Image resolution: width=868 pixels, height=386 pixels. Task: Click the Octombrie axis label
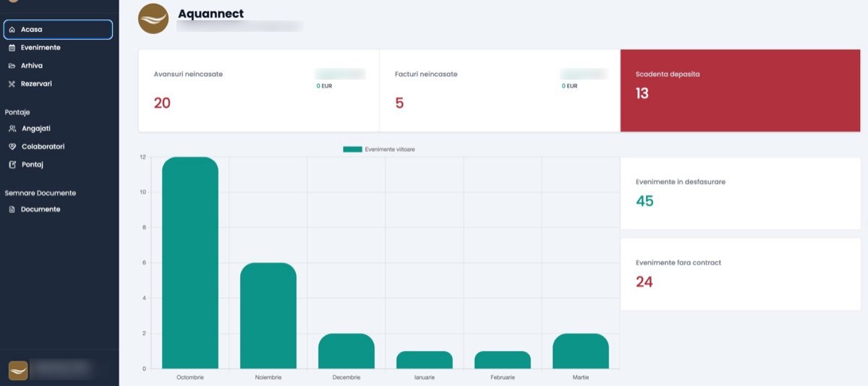(190, 377)
